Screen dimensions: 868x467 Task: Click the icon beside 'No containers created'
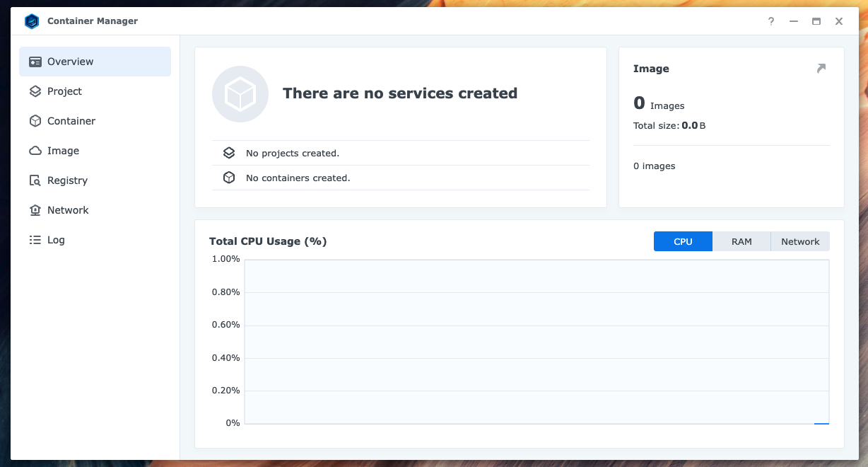(x=228, y=177)
